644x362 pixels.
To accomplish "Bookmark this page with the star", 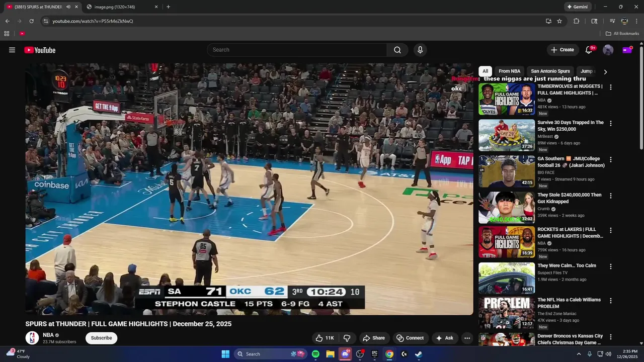I will 559,21.
